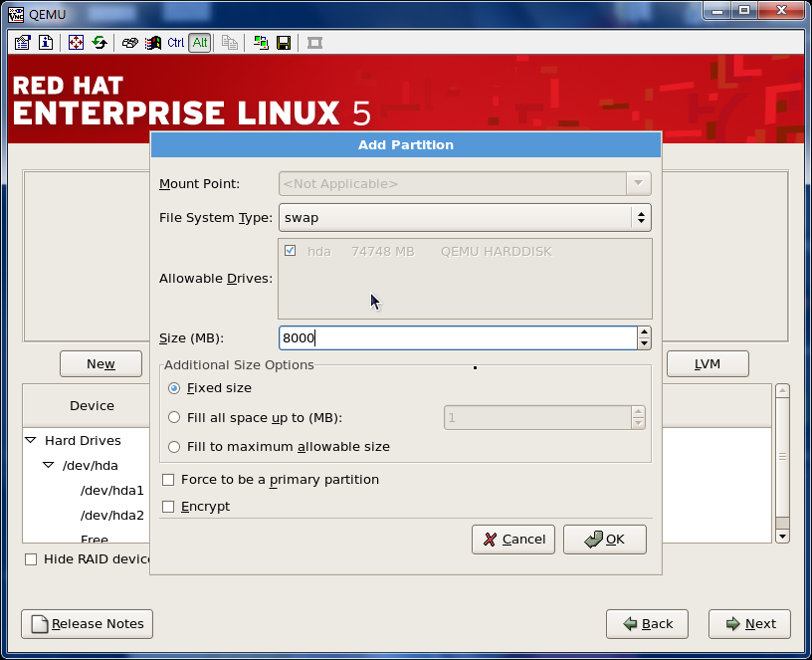Send Ctrl+Alt+Del keys icon
Screen dimensions: 812x660
pos(129,43)
